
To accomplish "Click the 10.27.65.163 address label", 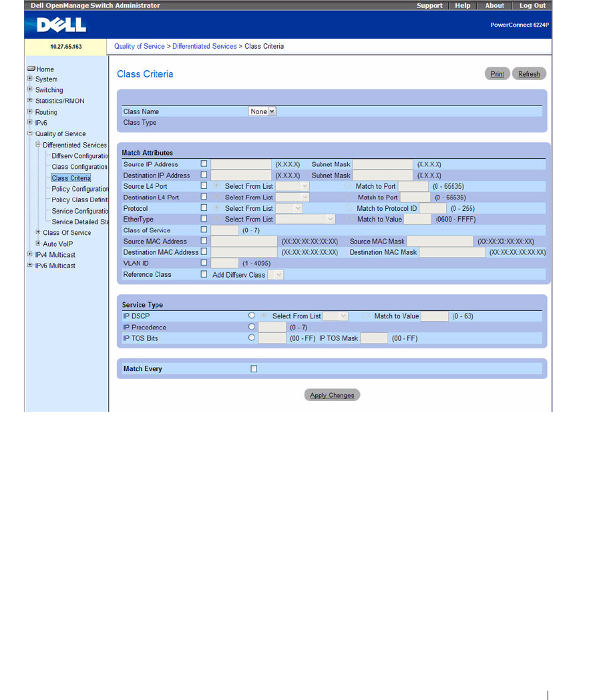I will [x=66, y=47].
